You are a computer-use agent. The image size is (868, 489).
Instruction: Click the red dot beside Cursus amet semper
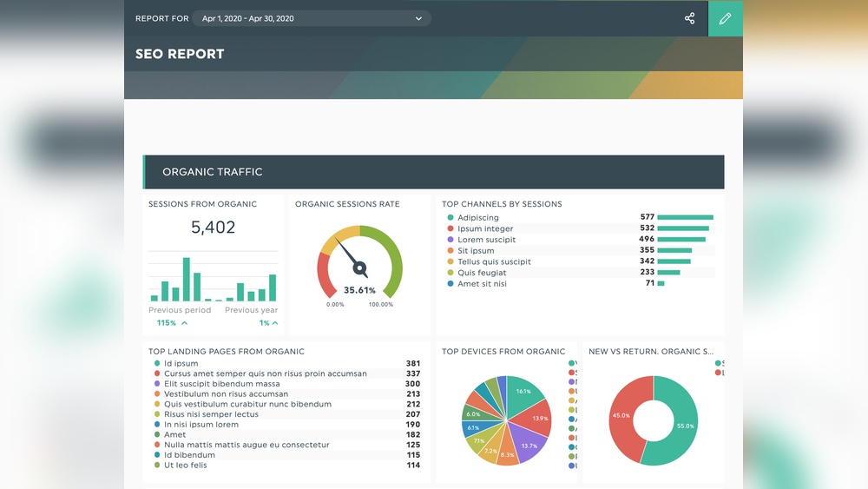point(156,374)
